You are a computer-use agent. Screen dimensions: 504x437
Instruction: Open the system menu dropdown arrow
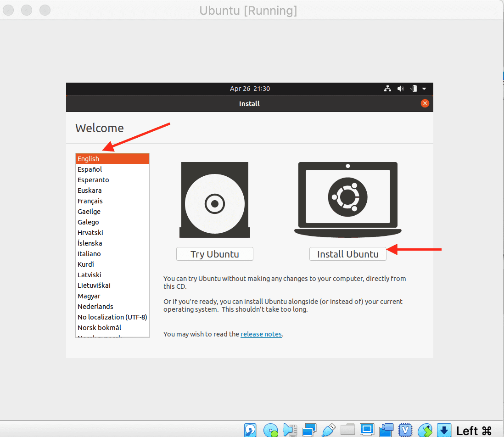tap(424, 89)
